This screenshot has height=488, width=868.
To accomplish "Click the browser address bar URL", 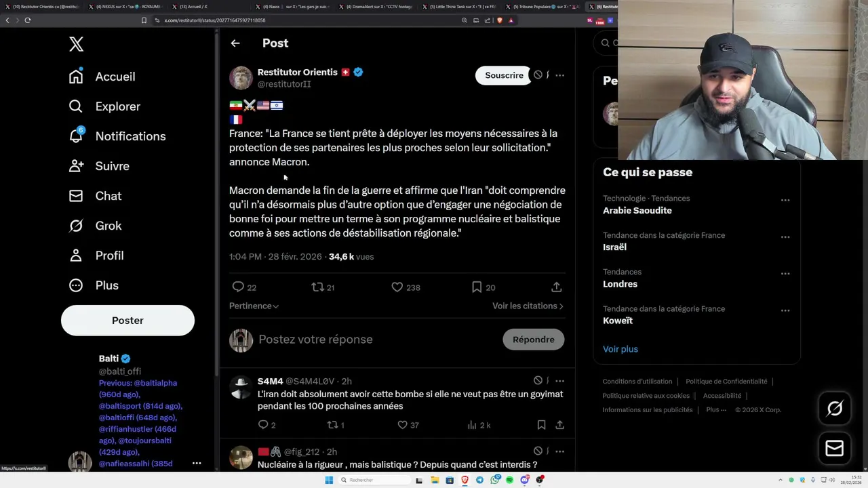I will 216,20.
